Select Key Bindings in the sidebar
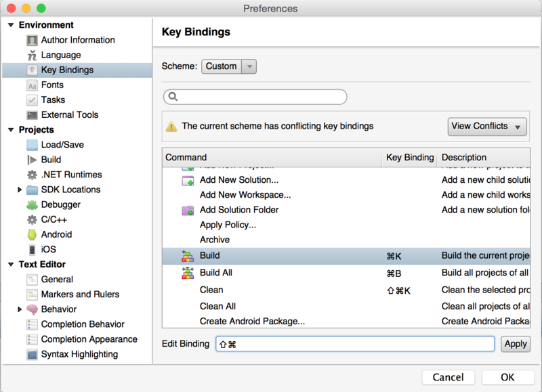Image resolution: width=542 pixels, height=392 pixels. (x=67, y=70)
